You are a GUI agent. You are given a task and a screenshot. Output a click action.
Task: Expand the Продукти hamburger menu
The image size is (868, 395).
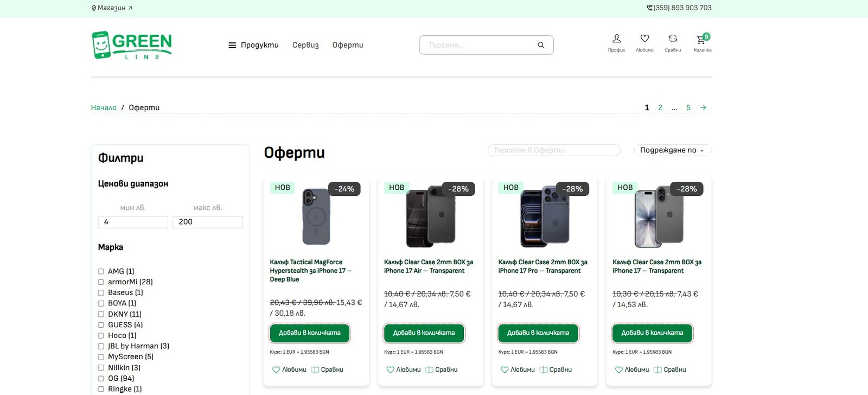(x=253, y=45)
